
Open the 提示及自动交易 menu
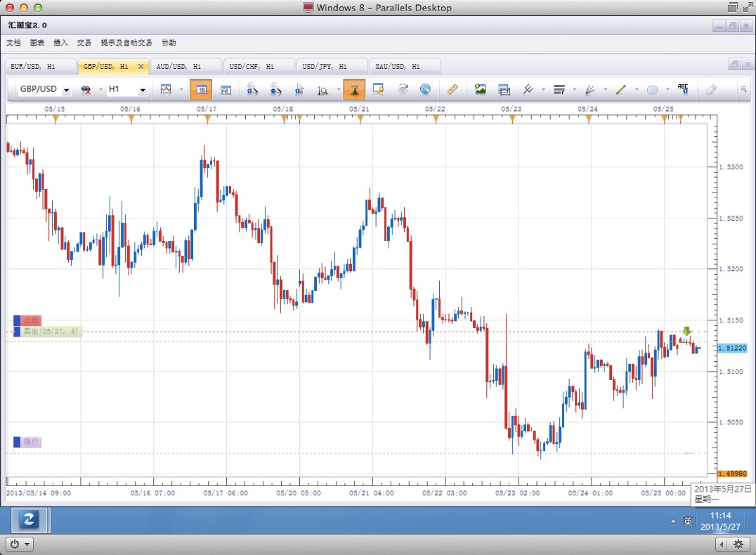coord(126,43)
